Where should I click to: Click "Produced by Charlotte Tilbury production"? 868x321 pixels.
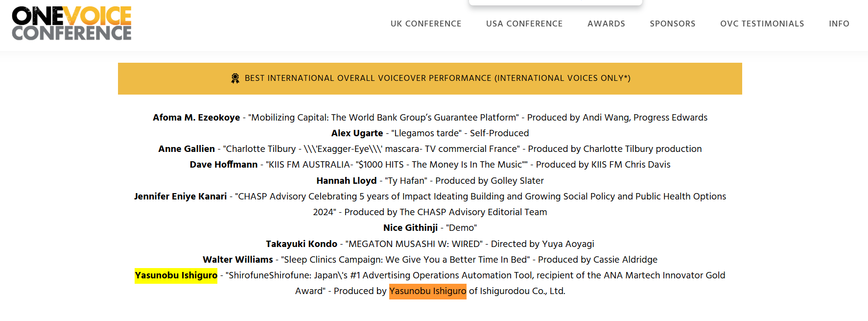point(615,149)
